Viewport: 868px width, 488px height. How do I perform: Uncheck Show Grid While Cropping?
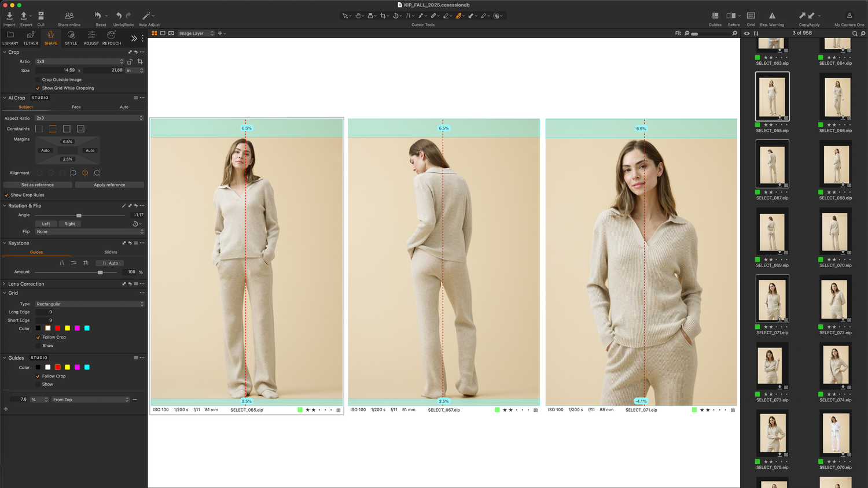click(38, 88)
